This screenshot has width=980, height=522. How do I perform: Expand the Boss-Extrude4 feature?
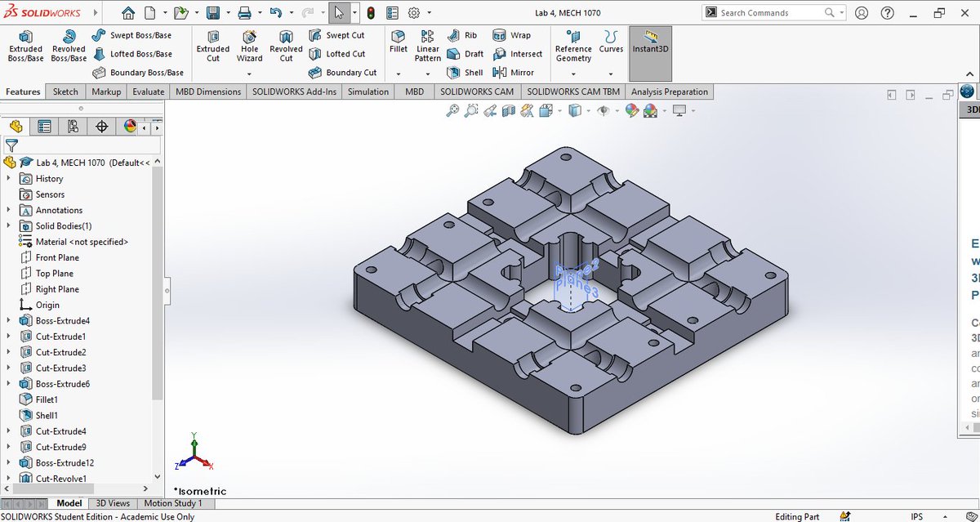click(9, 320)
